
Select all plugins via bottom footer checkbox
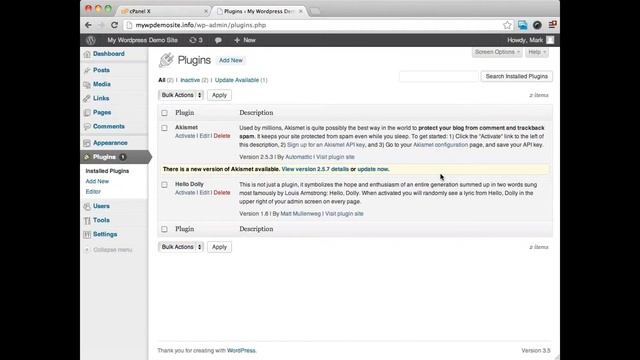tap(164, 229)
